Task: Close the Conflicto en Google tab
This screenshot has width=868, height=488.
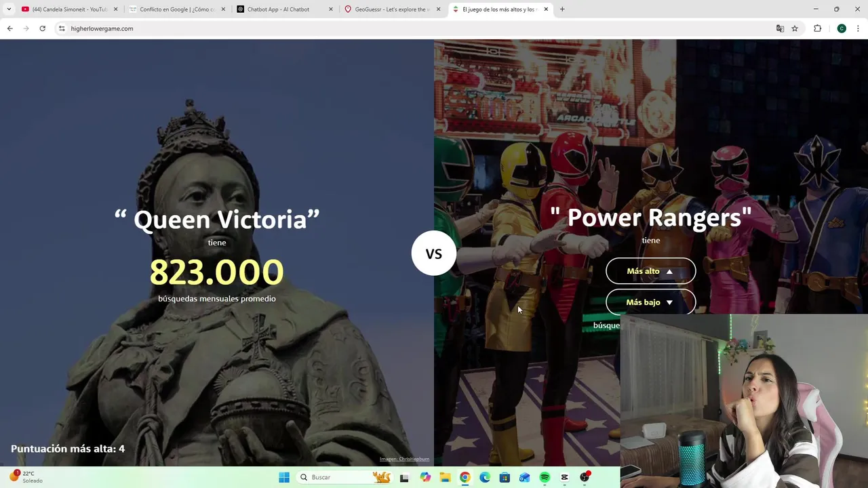Action: coord(223,9)
